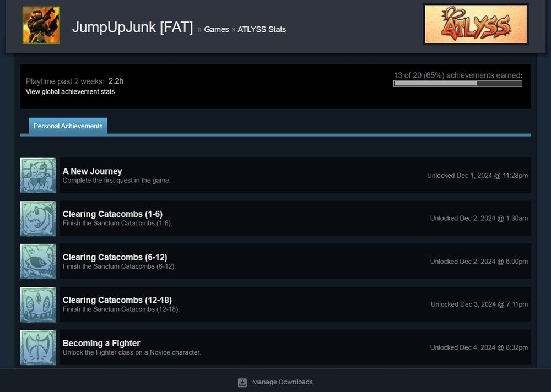Image resolution: width=551 pixels, height=392 pixels.
Task: Select the Clearing Catacombs (6-12) achievement row
Action: (275, 262)
